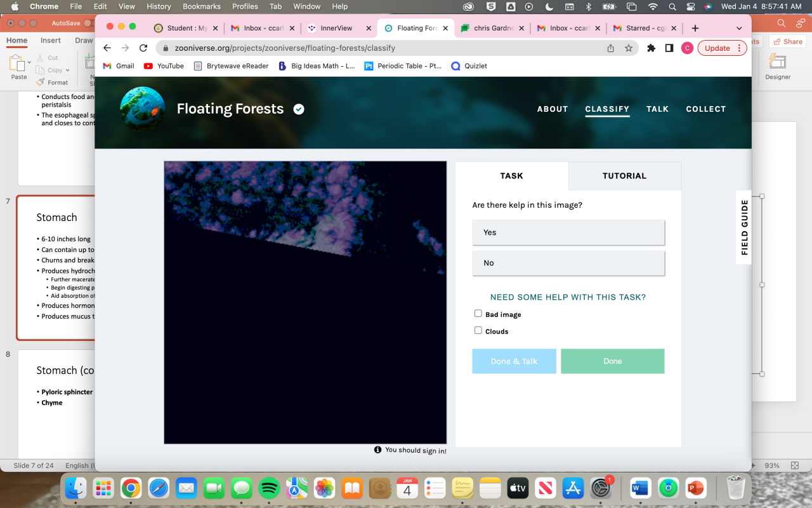Screen dimensions: 812x508
Task: Open Safari from the Dock
Action: click(x=159, y=488)
